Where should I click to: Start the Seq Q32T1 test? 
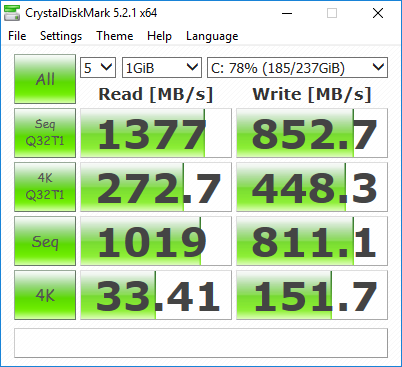[x=45, y=133]
